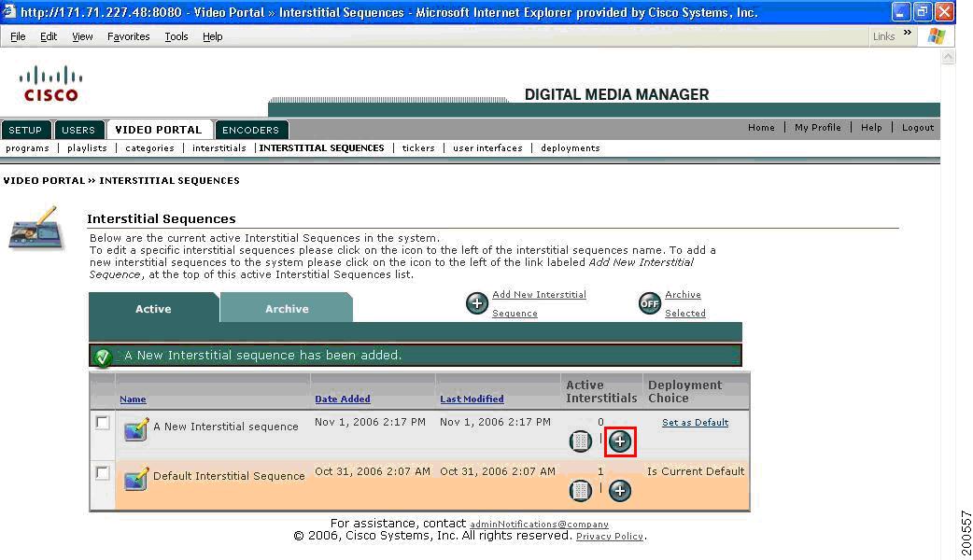Click VIDEO PORTAL breadcrumb text
This screenshot has width=973, height=560.
point(44,180)
